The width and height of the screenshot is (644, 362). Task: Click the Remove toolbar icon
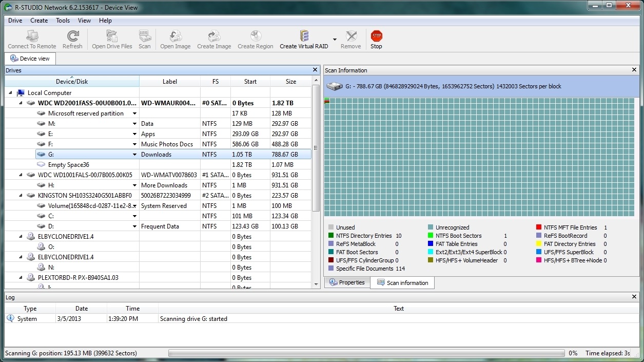(351, 36)
